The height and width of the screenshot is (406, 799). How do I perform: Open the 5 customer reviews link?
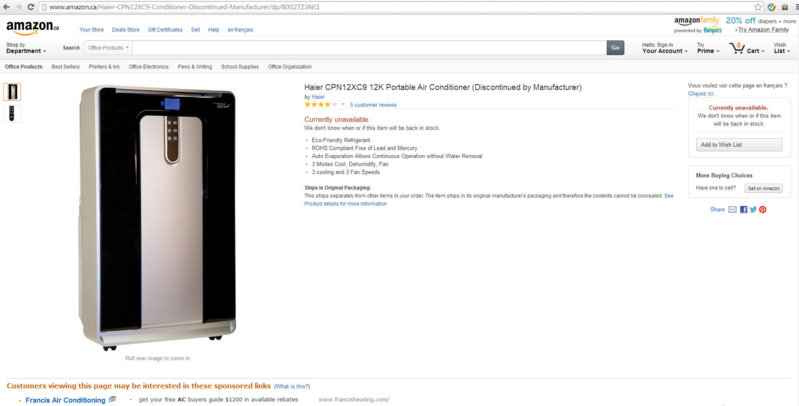pos(373,104)
